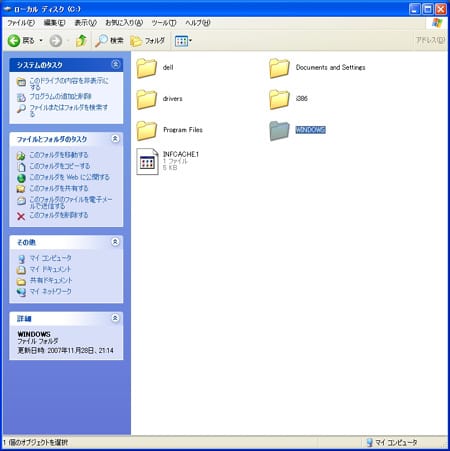The height and width of the screenshot is (451, 450).
Task: Collapse the その他 panel
Action: pyautogui.click(x=115, y=242)
